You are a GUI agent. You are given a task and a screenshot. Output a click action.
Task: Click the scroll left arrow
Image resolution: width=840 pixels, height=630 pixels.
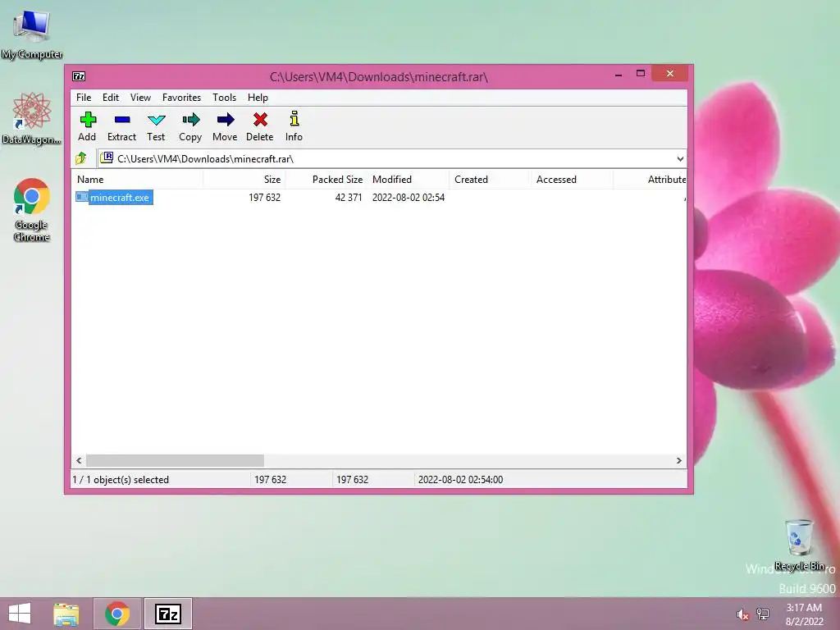pos(80,460)
